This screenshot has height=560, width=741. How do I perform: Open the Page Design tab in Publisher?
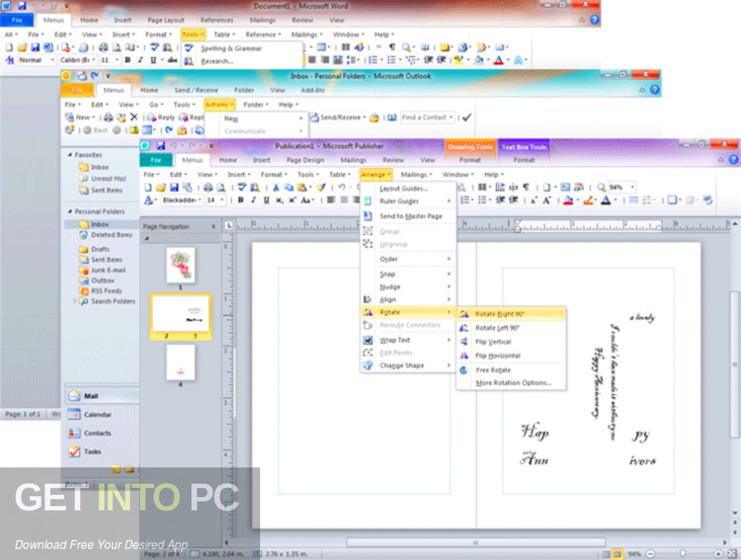click(x=305, y=160)
